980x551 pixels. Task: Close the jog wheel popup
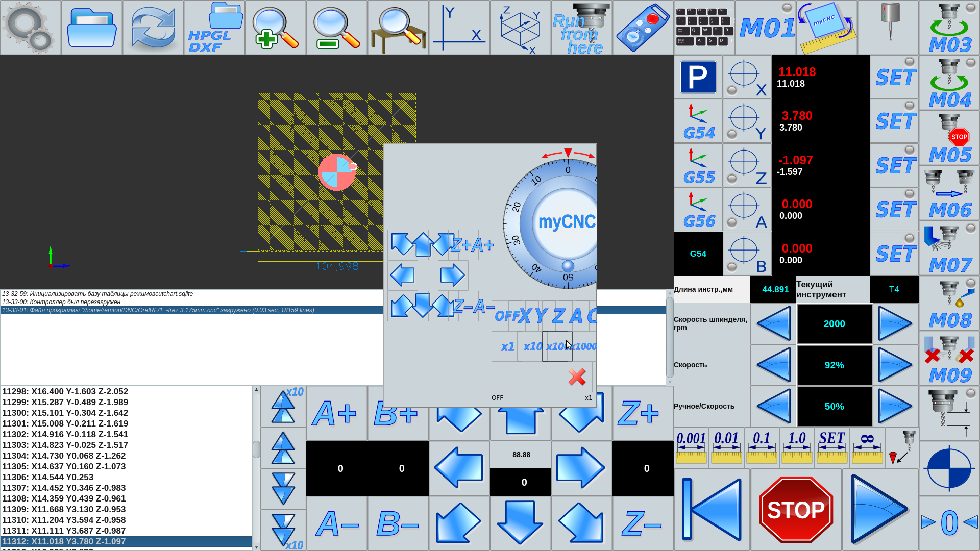[577, 377]
